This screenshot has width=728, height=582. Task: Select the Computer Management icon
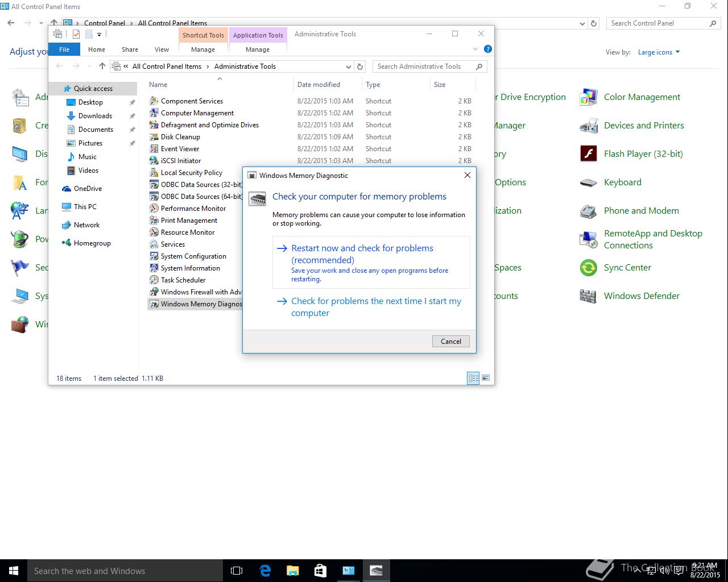point(154,113)
